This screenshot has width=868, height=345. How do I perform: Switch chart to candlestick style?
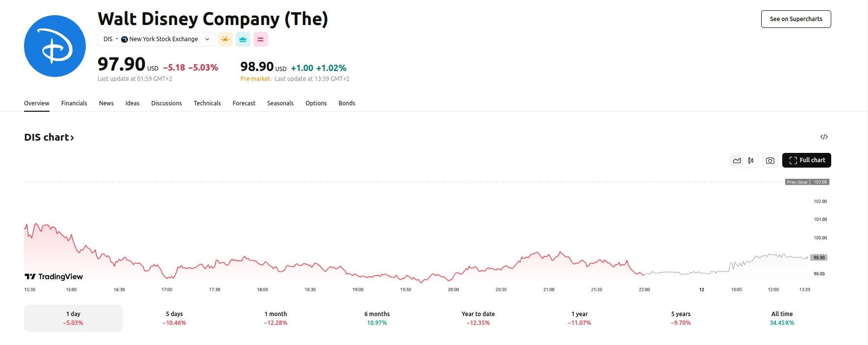(x=751, y=160)
